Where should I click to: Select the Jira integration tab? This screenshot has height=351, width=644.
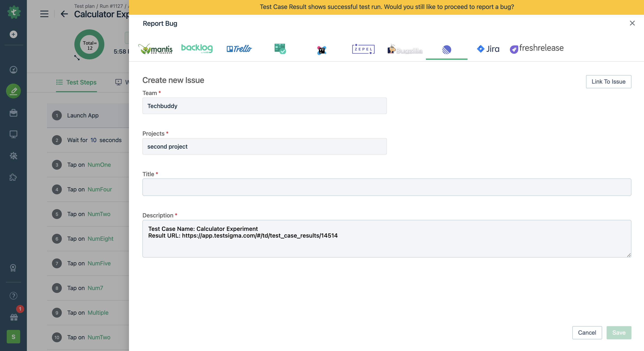point(488,49)
